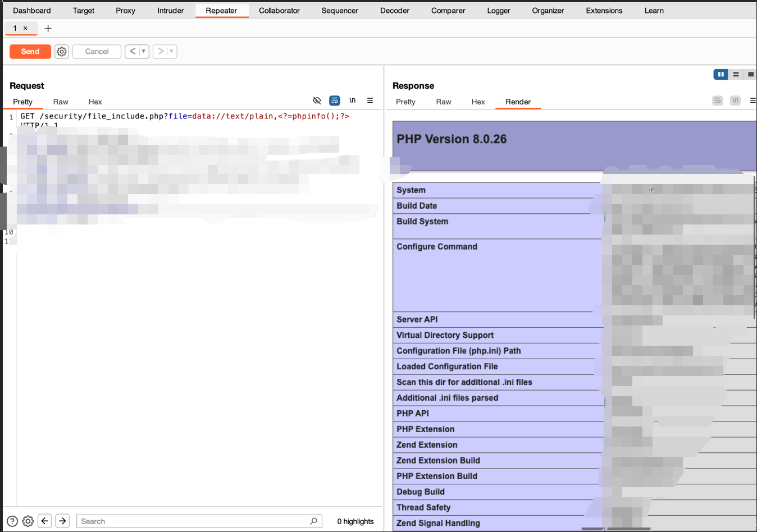
Task: Switch to combined tabs layout view
Action: [x=750, y=74]
